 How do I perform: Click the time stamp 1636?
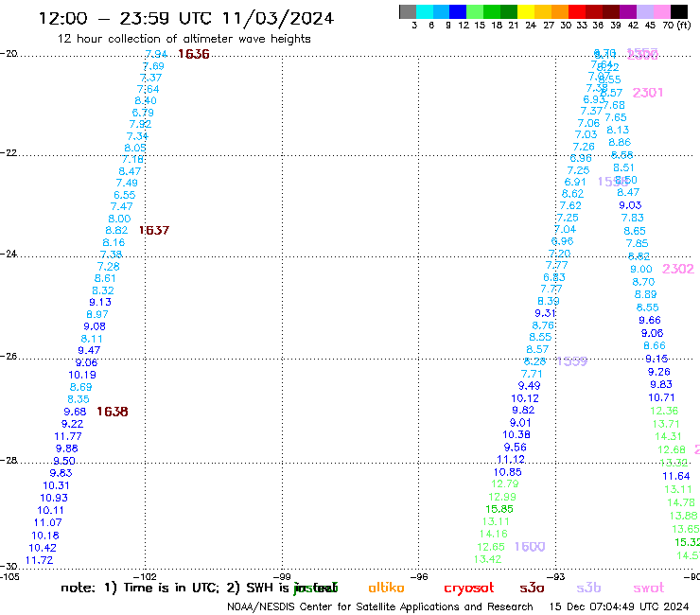[x=194, y=54]
